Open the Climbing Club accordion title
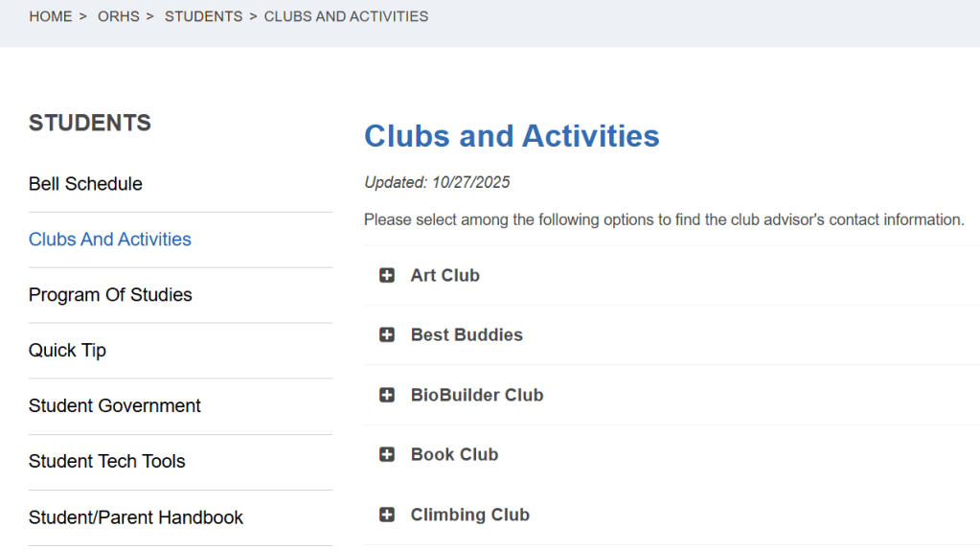 [x=470, y=515]
